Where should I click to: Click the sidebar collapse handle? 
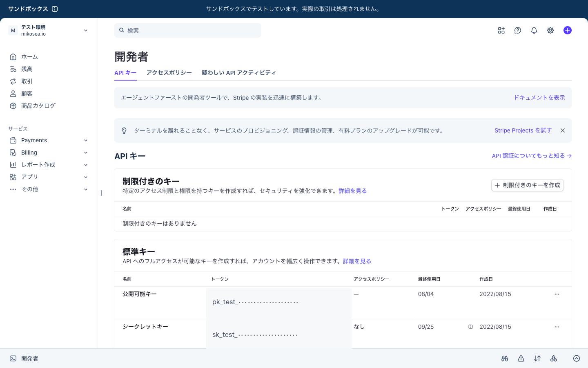(101, 193)
